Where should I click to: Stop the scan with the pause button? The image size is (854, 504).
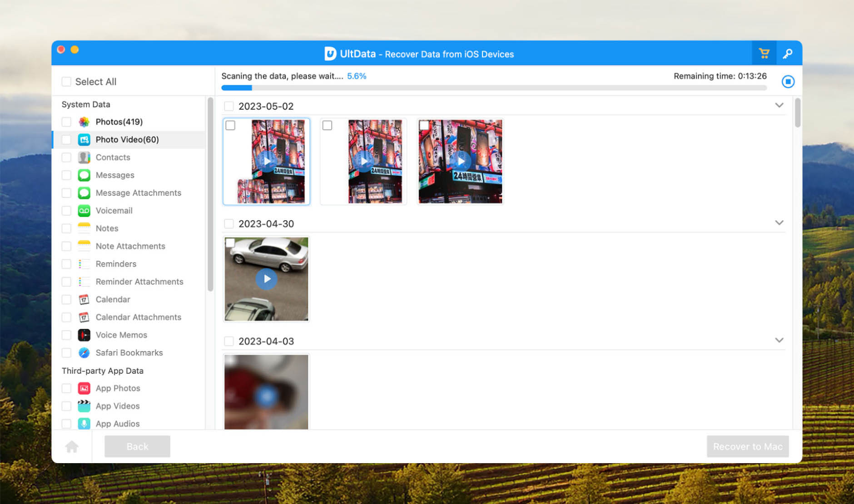[789, 81]
